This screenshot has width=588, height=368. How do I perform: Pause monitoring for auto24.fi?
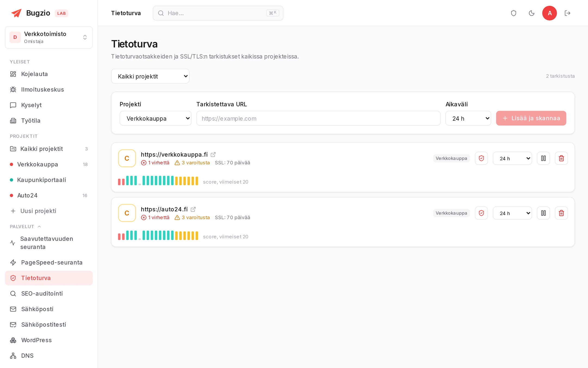(x=543, y=213)
